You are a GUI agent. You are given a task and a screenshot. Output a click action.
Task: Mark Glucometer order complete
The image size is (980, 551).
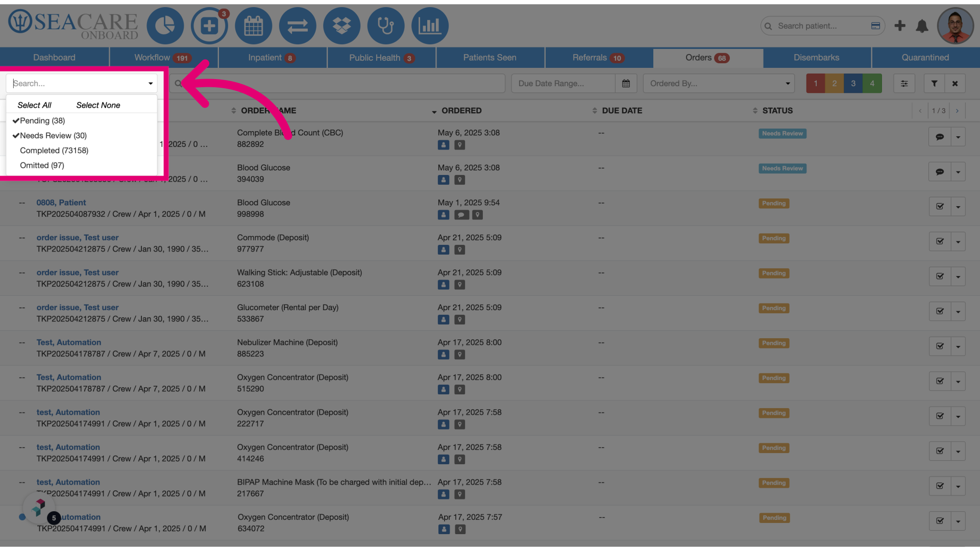[x=940, y=311]
